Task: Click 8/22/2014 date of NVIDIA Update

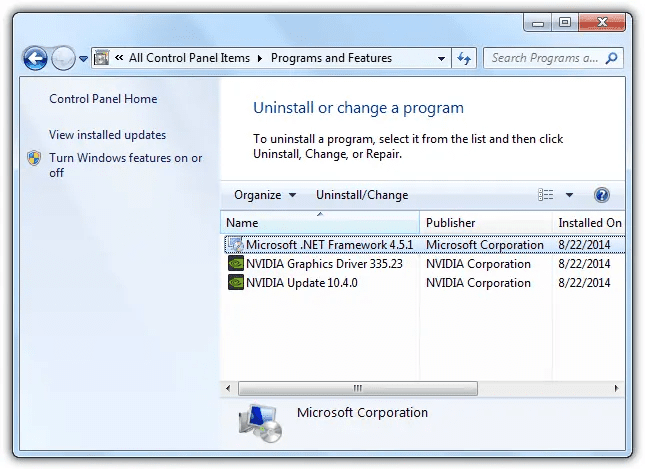Action: point(584,283)
